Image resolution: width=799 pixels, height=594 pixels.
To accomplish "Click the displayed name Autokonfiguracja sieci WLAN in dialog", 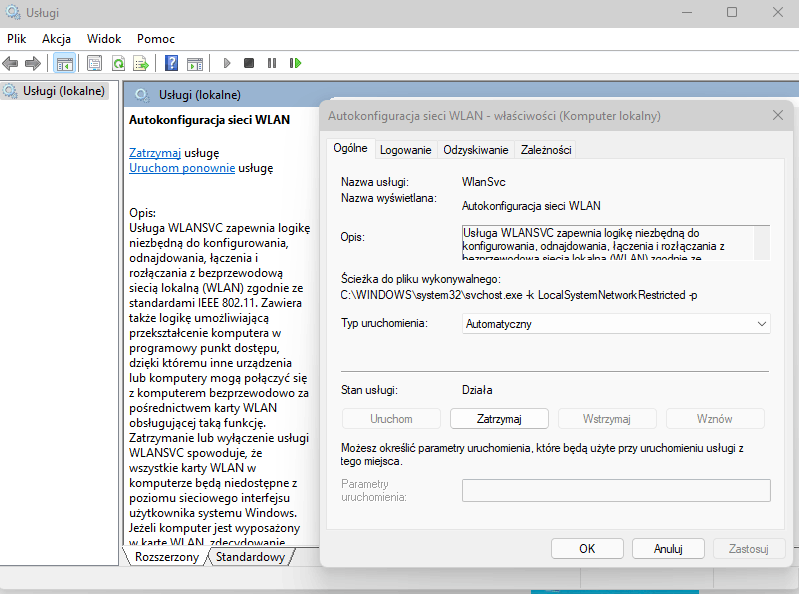I will [531, 206].
